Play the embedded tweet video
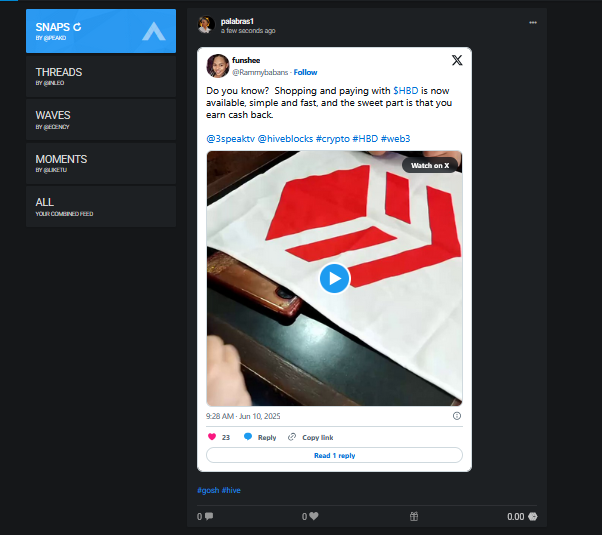 click(x=334, y=278)
